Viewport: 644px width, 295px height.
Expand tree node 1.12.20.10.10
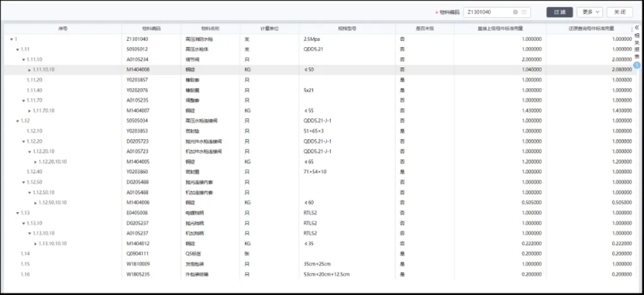pos(36,162)
